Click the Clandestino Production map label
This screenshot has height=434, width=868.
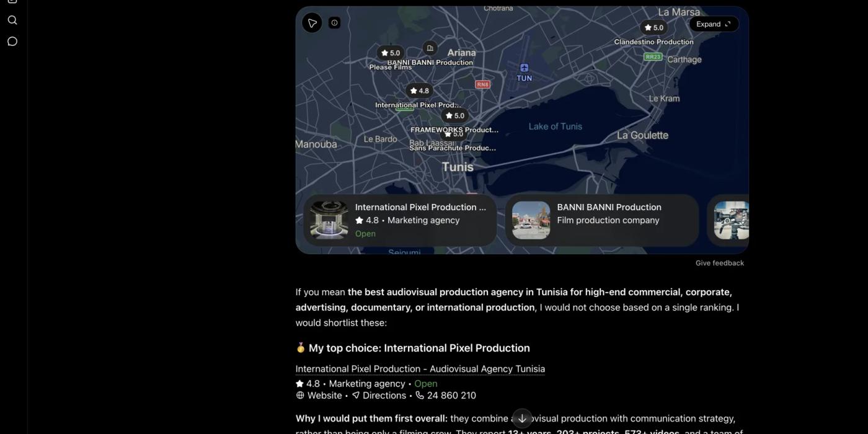(653, 42)
